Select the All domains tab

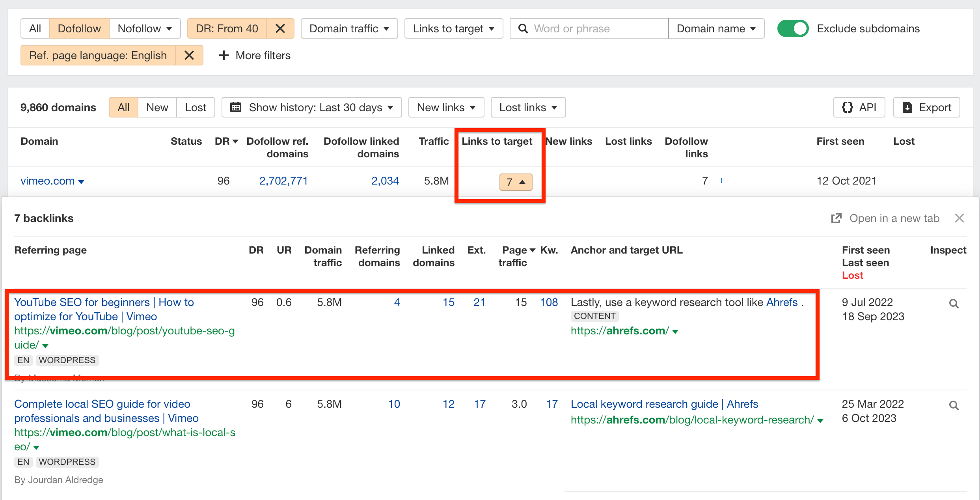pyautogui.click(x=123, y=107)
